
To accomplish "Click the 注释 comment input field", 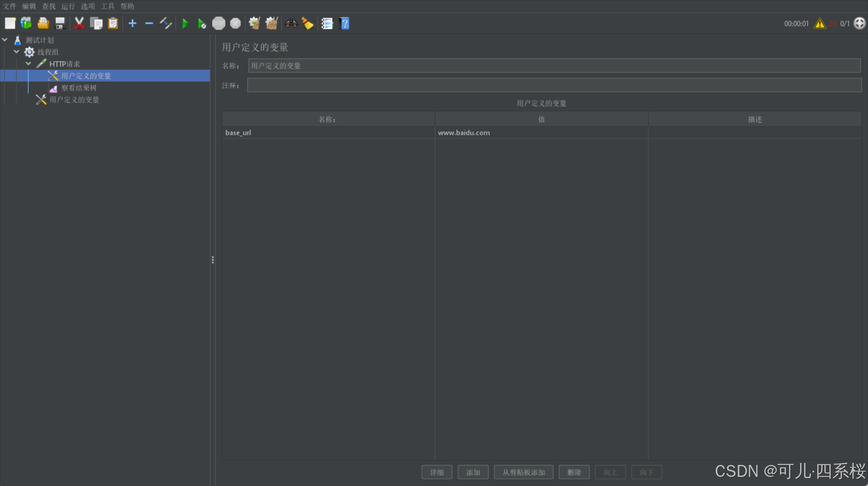I will pyautogui.click(x=554, y=85).
